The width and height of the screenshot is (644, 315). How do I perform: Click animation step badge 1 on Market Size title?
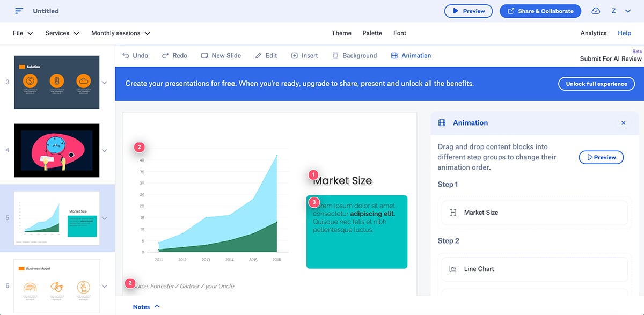click(312, 174)
